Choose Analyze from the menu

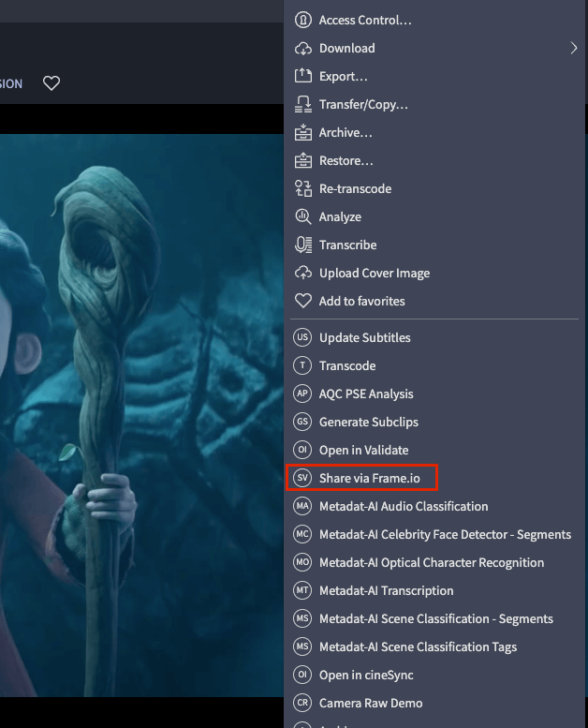pyautogui.click(x=434, y=216)
